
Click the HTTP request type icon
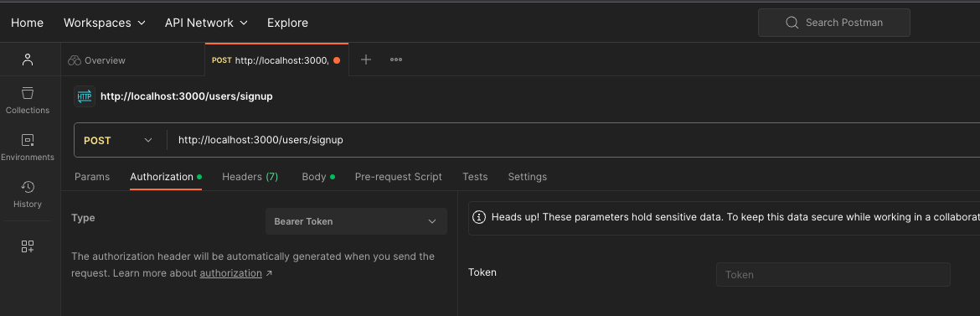pyautogui.click(x=85, y=96)
